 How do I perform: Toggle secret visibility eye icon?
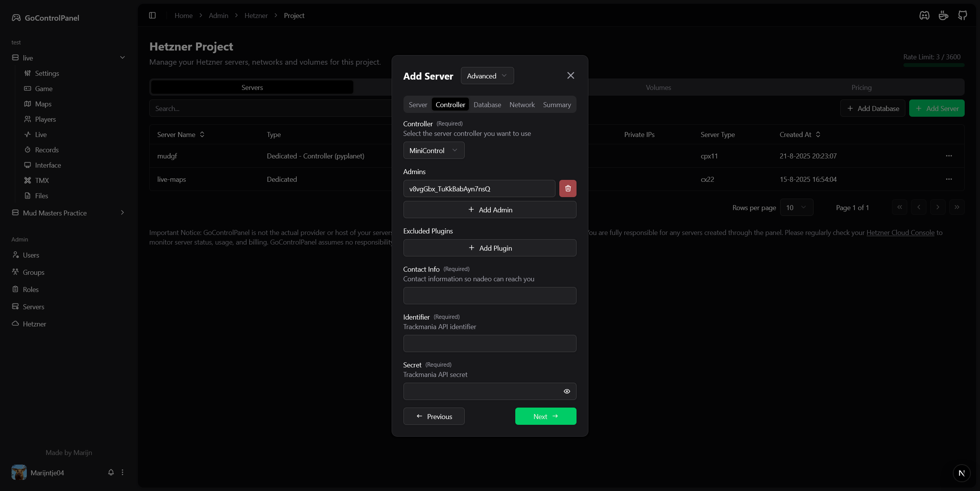[567, 391]
